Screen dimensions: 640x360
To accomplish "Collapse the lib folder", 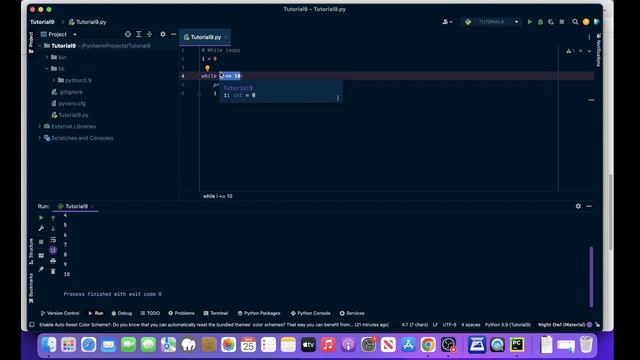I will (47, 69).
